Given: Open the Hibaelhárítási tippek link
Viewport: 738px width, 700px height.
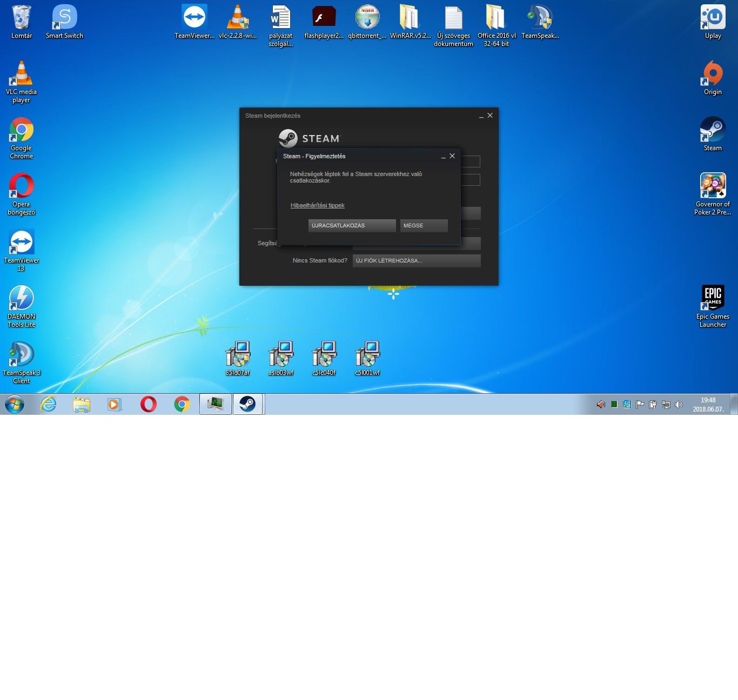Looking at the screenshot, I should (x=317, y=205).
